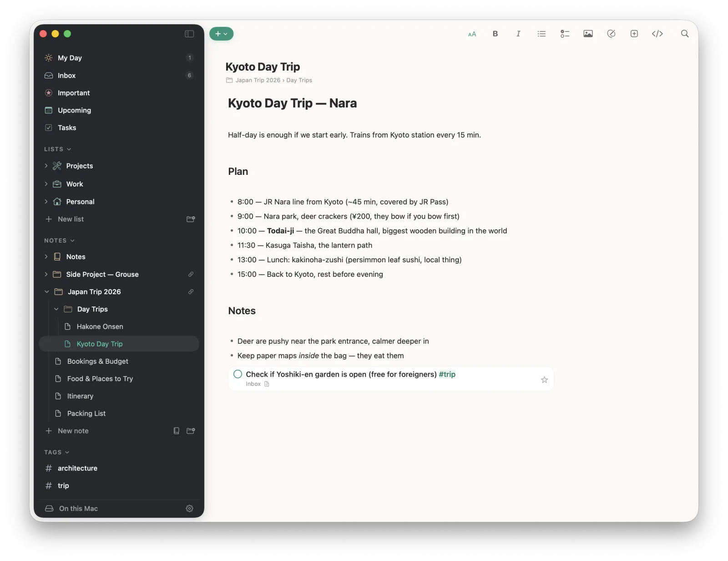Collapse the NOTES section header

point(59,240)
